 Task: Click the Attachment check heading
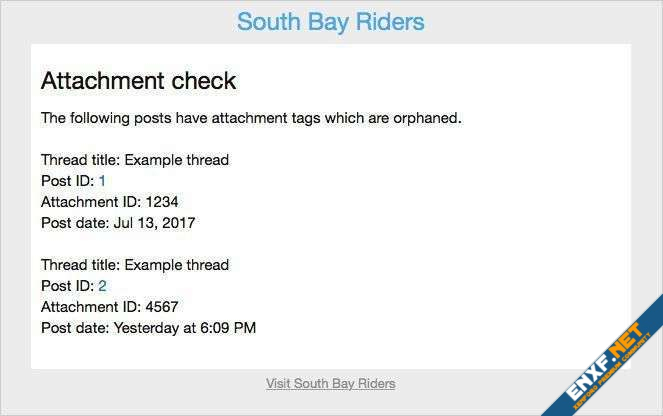138,81
